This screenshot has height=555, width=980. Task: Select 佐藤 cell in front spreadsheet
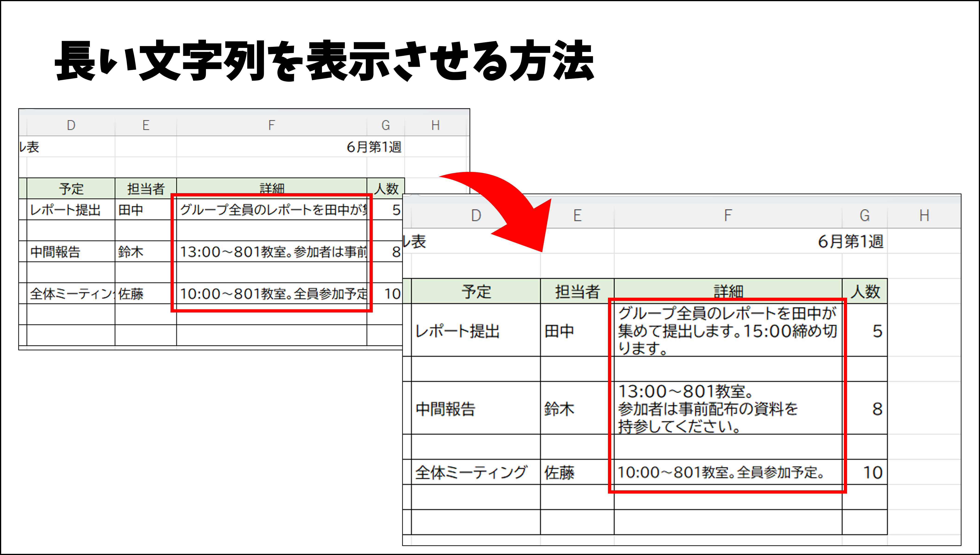coord(577,472)
